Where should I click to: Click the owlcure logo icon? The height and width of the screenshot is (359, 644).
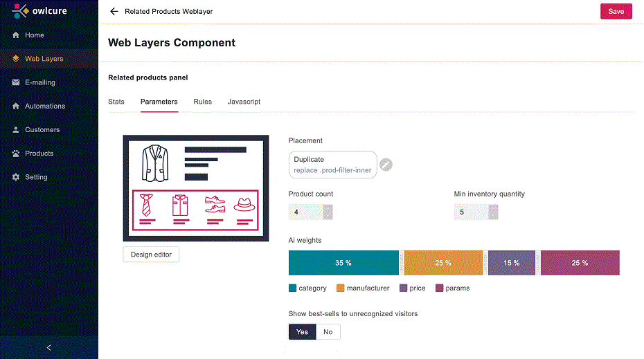[x=20, y=11]
